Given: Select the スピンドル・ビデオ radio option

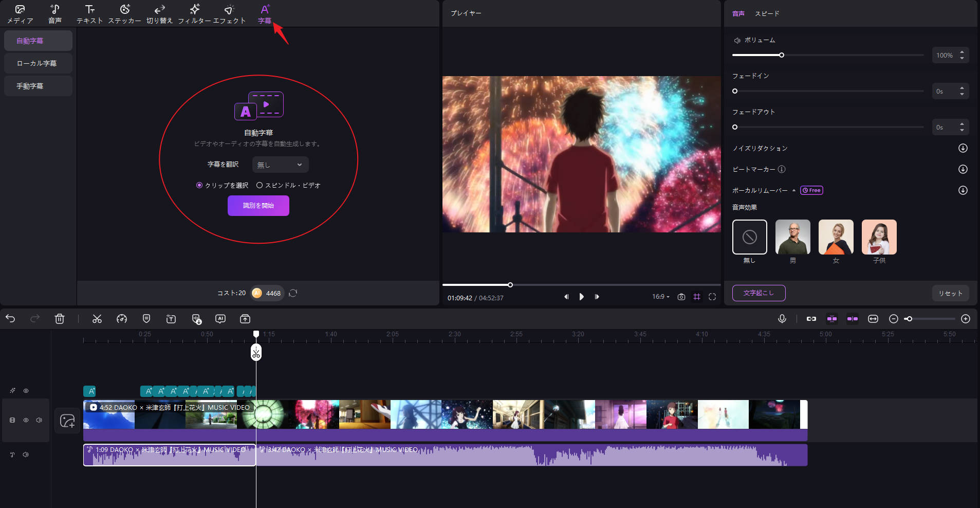Looking at the screenshot, I should (260, 185).
